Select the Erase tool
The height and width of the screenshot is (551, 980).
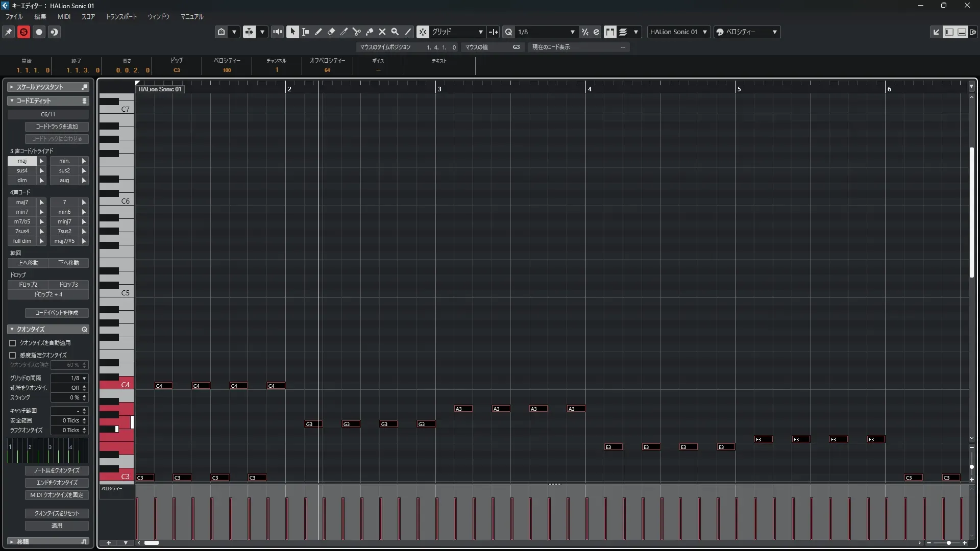point(331,32)
